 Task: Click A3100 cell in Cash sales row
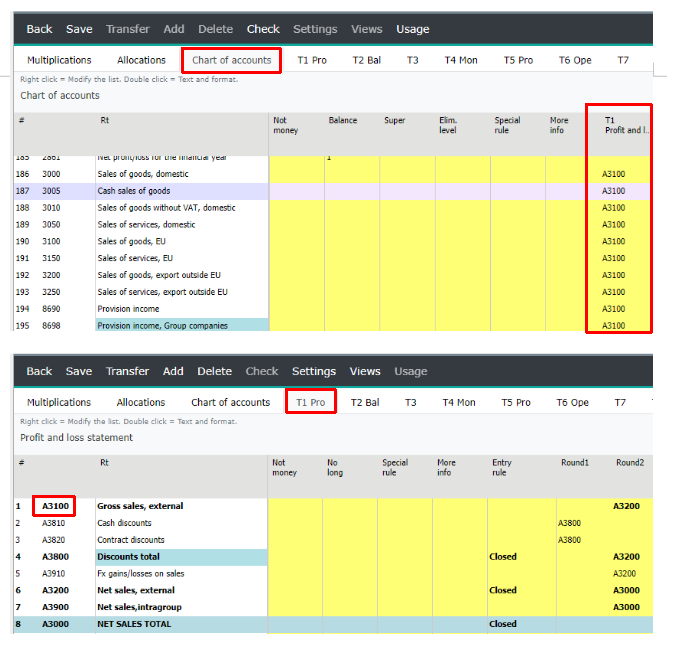tap(614, 191)
